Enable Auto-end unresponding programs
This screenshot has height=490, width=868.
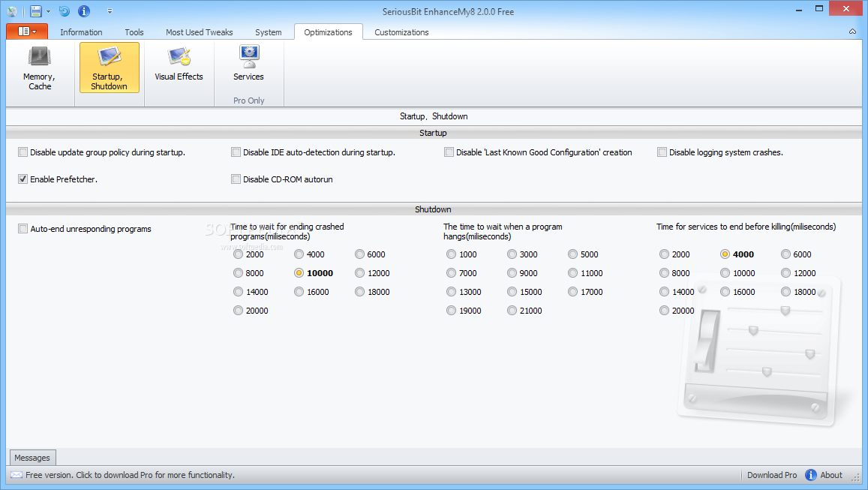coord(23,229)
